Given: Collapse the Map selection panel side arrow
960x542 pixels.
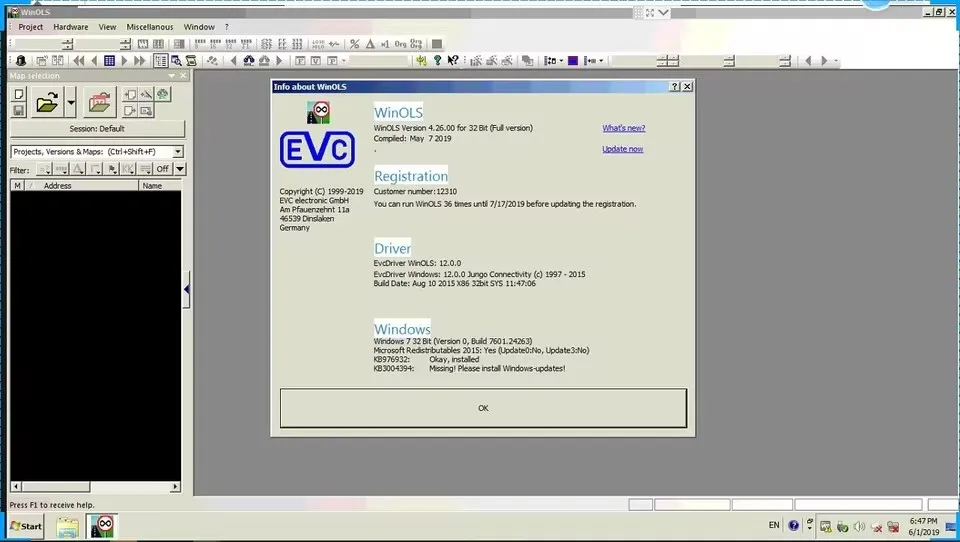Looking at the screenshot, I should [187, 289].
